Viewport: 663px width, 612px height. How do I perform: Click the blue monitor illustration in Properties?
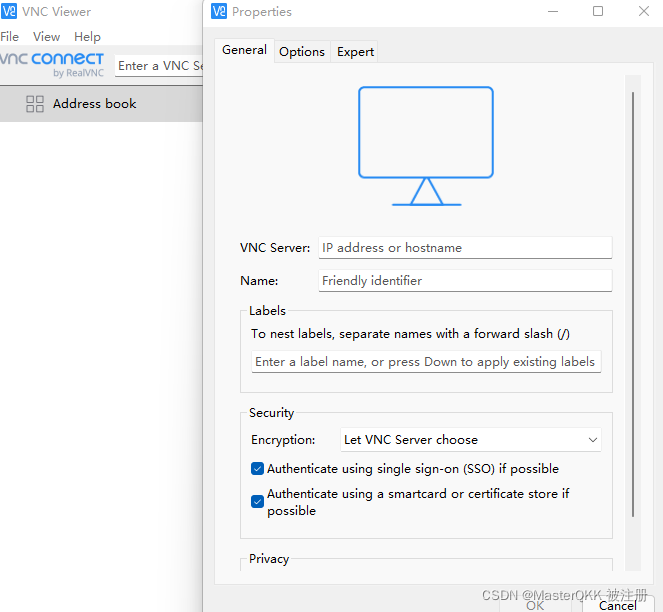[426, 146]
